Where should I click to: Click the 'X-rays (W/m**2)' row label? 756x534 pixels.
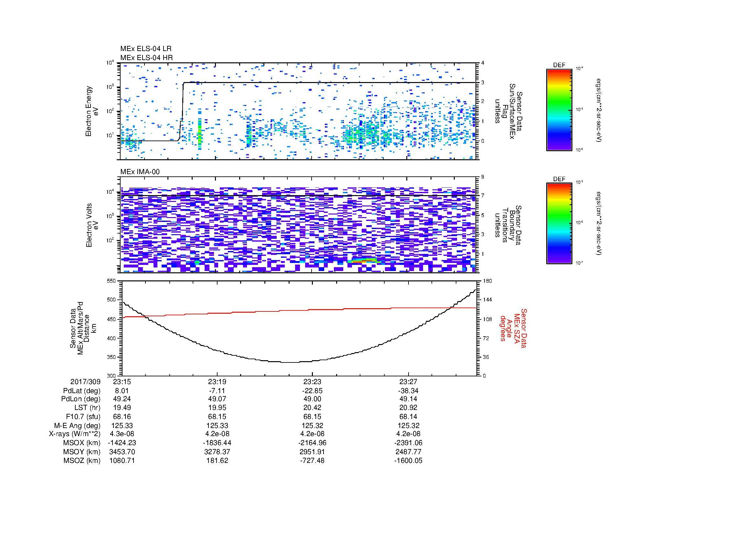74,434
